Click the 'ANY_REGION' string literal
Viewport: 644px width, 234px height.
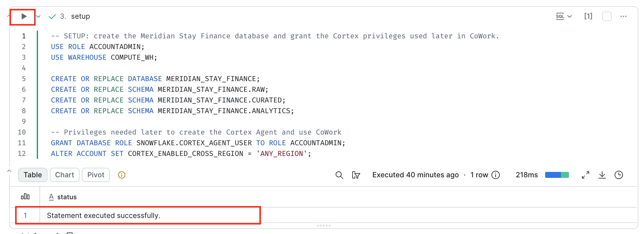(282, 154)
